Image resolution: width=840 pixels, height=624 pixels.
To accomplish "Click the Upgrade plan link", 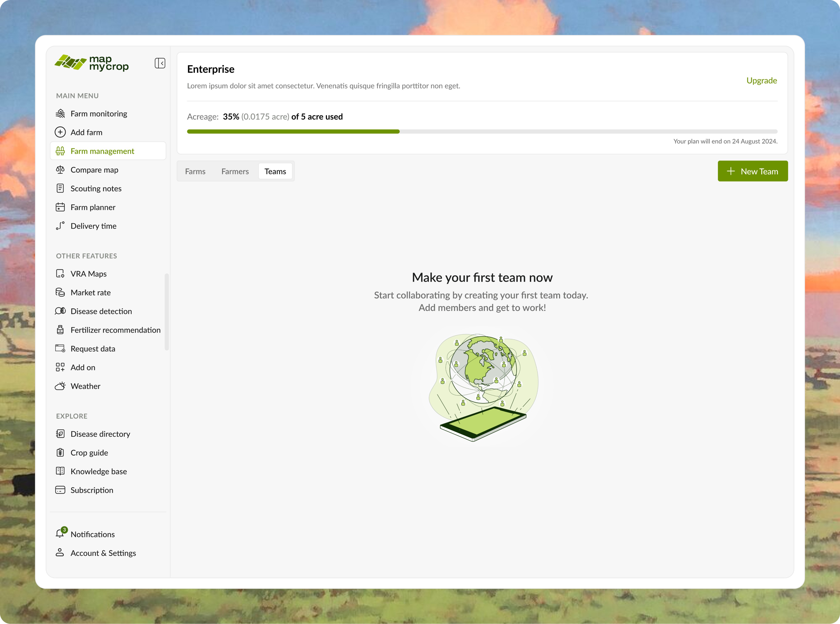I will coord(761,81).
